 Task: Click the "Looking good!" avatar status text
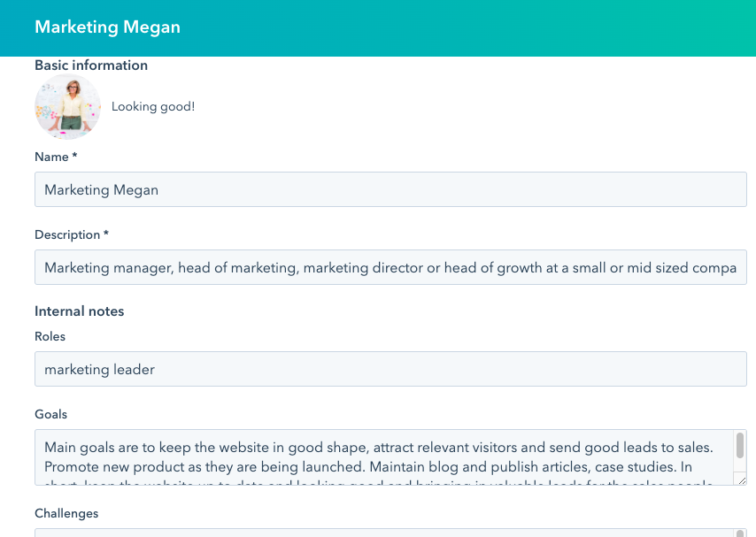[x=153, y=107]
